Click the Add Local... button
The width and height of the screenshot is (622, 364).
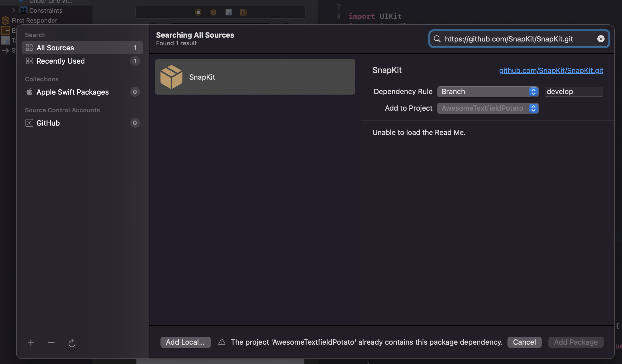pos(185,342)
